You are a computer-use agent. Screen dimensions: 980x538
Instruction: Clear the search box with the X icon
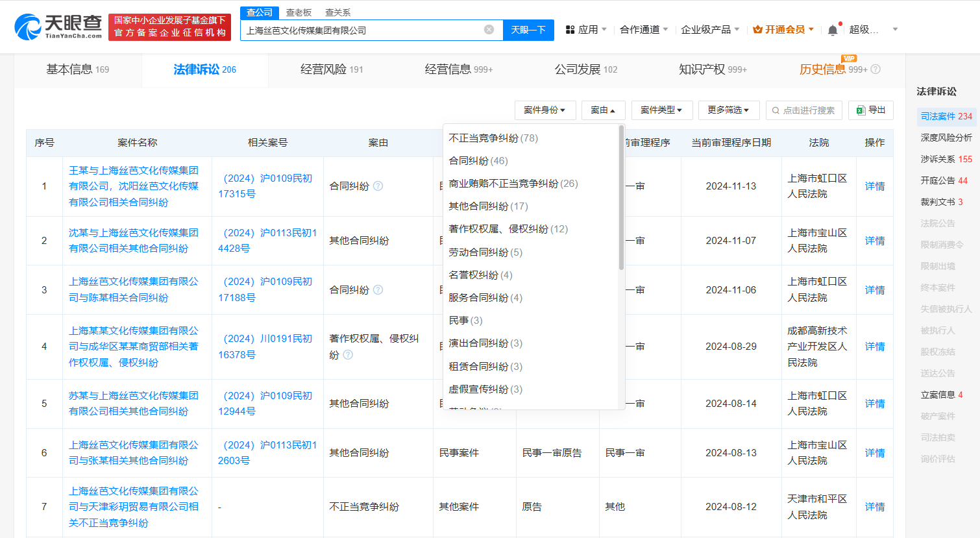point(489,30)
